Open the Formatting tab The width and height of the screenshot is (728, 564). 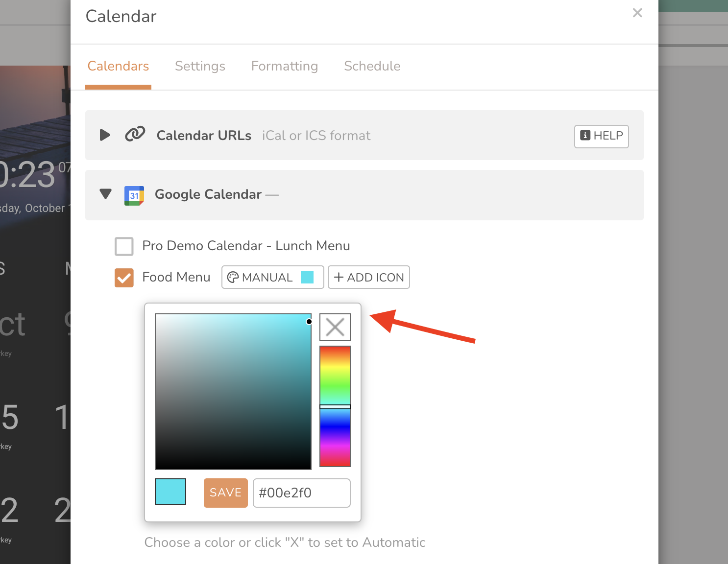coord(285,66)
